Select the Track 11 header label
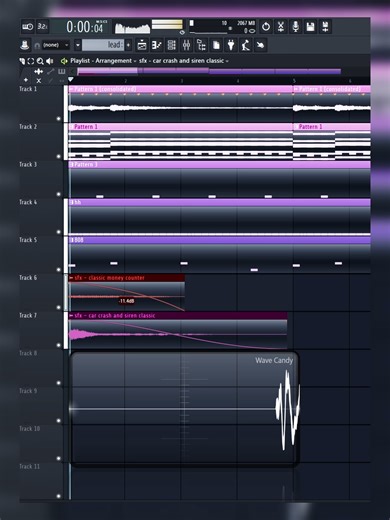 click(29, 466)
